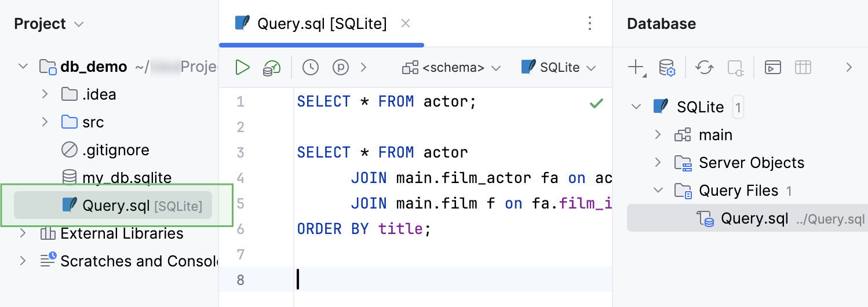The height and width of the screenshot is (307, 868).
Task: Open query history clock icon
Action: (311, 68)
